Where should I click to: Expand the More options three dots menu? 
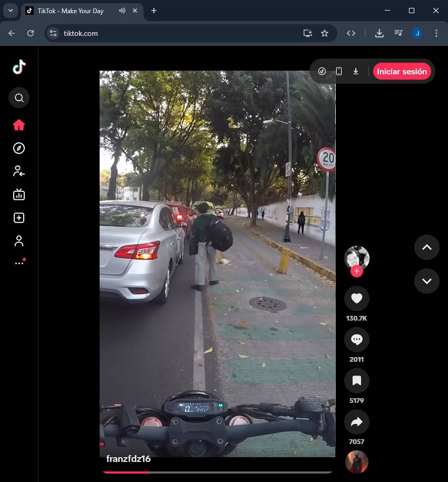[x=19, y=263]
